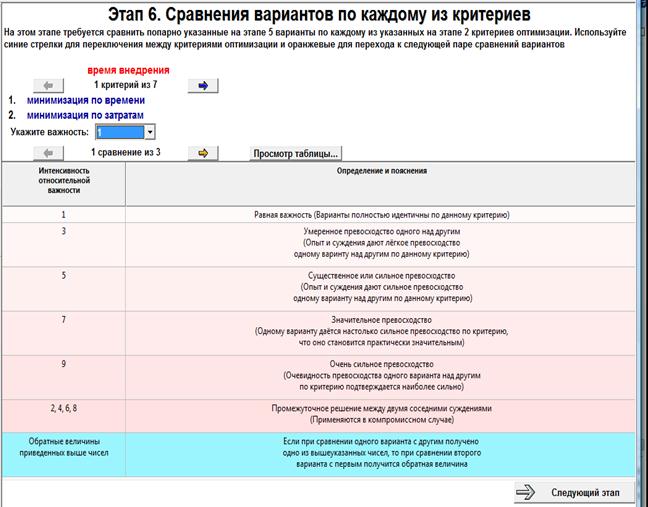Click the blue reciprocal values explanation cell
The height and width of the screenshot is (507, 648).
[x=381, y=455]
